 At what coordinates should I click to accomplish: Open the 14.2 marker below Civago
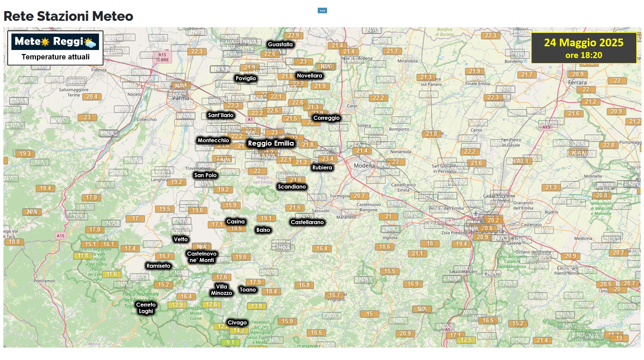click(239, 330)
